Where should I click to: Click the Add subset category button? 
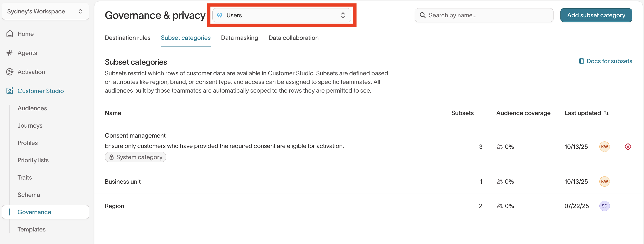596,15
